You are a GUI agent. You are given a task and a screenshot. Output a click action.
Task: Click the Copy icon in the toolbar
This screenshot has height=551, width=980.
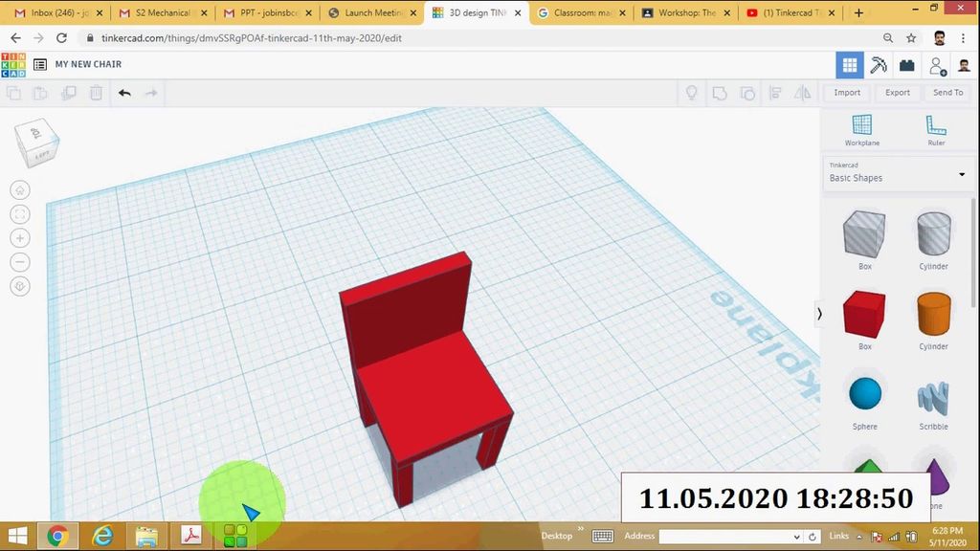(x=13, y=93)
